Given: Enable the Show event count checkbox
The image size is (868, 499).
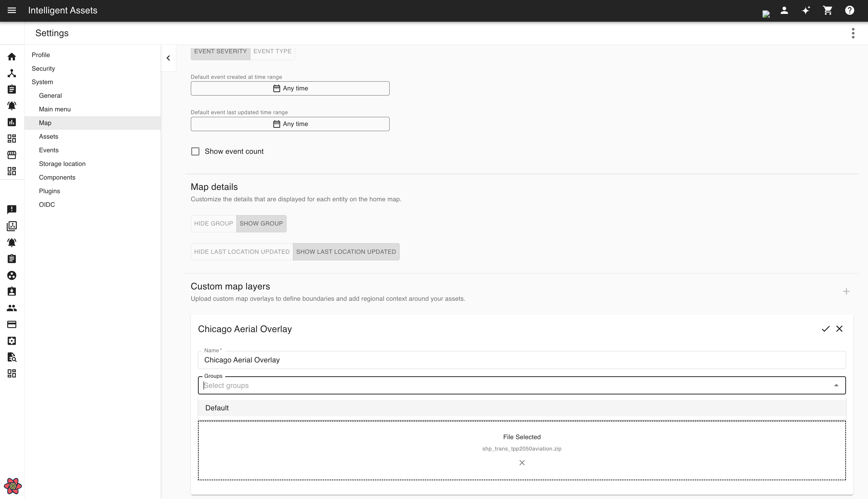Looking at the screenshot, I should (195, 152).
